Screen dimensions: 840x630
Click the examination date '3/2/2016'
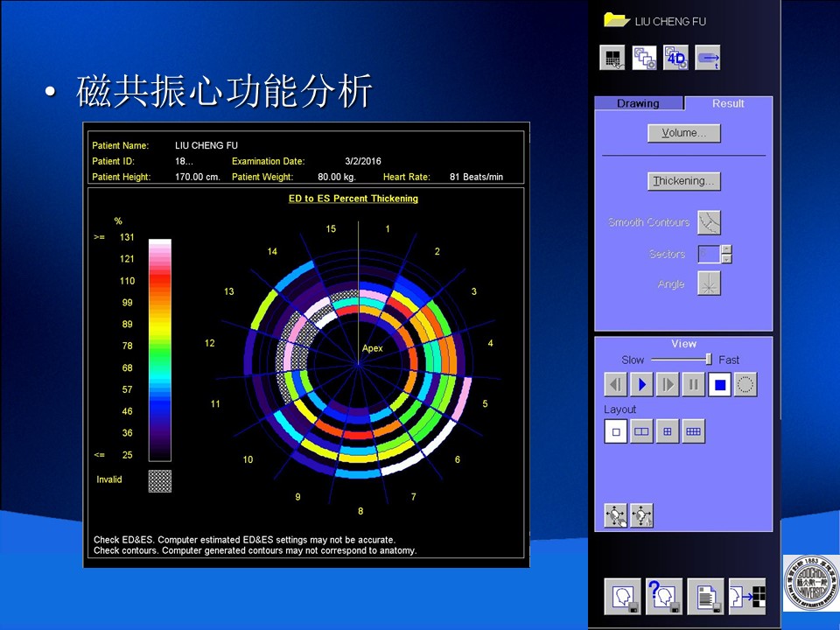tap(363, 161)
